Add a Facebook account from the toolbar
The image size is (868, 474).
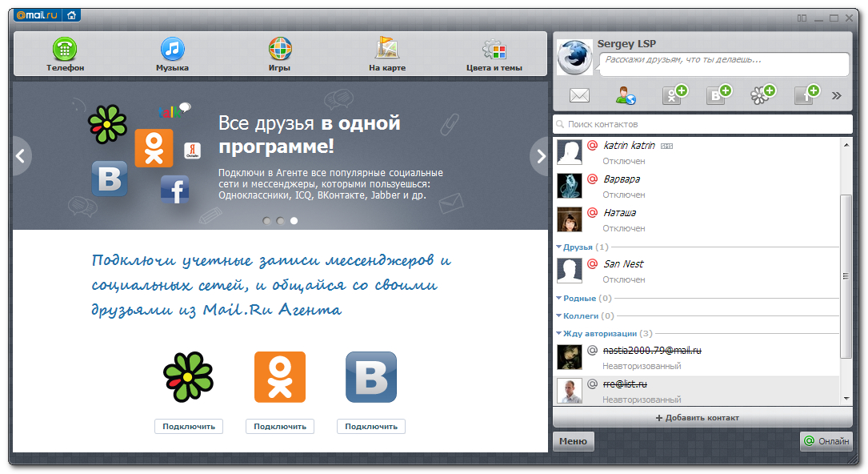[806, 94]
